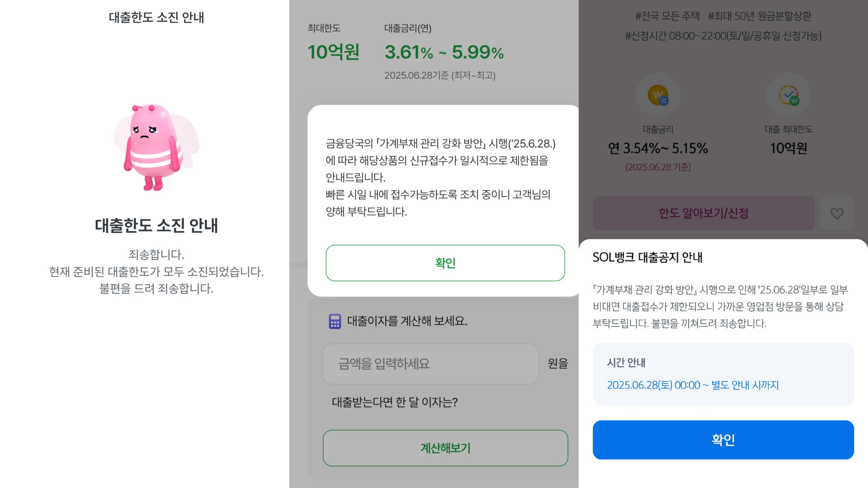The height and width of the screenshot is (488, 868).
Task: Focus the 금액을 입력하세요 input field
Action: tap(430, 364)
